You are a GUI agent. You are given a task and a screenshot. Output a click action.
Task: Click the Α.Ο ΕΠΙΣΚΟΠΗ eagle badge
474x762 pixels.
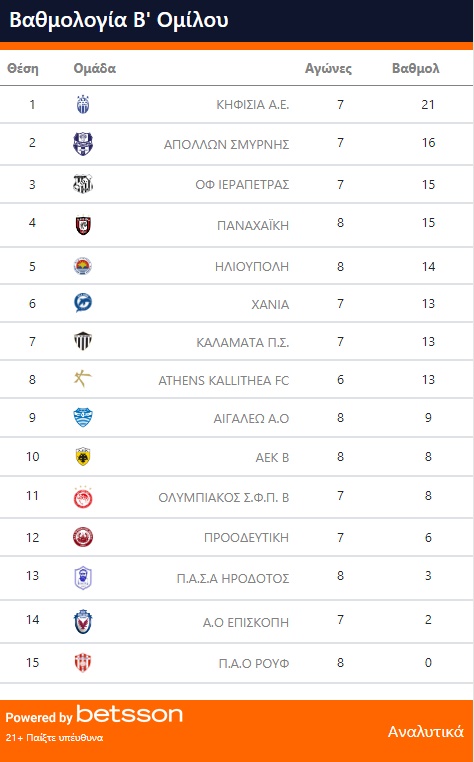coord(83,622)
